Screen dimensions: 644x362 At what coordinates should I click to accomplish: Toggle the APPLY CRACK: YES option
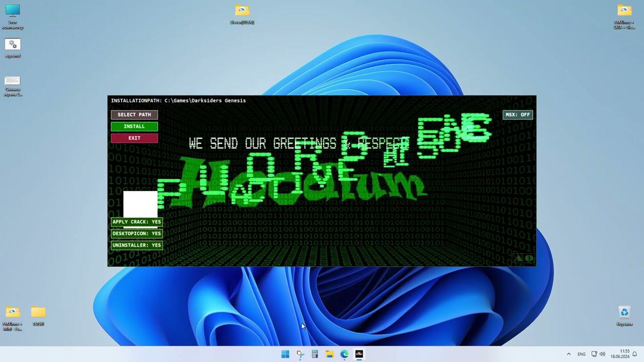pos(137,222)
